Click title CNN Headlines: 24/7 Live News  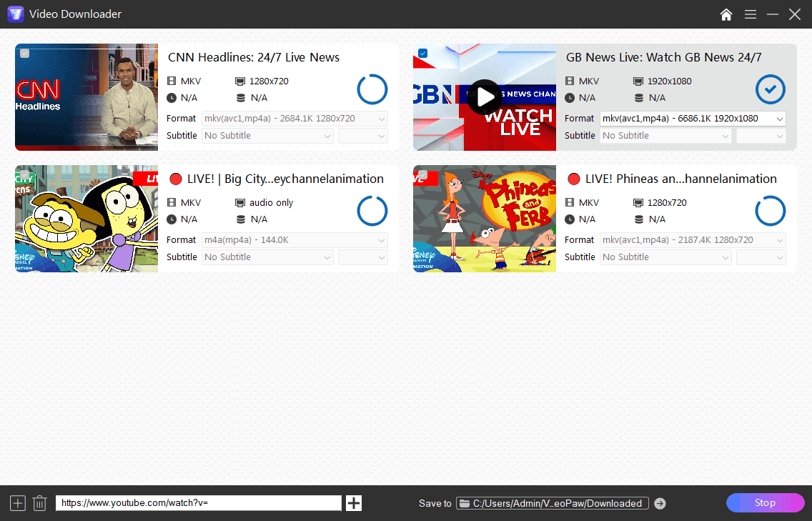(254, 57)
